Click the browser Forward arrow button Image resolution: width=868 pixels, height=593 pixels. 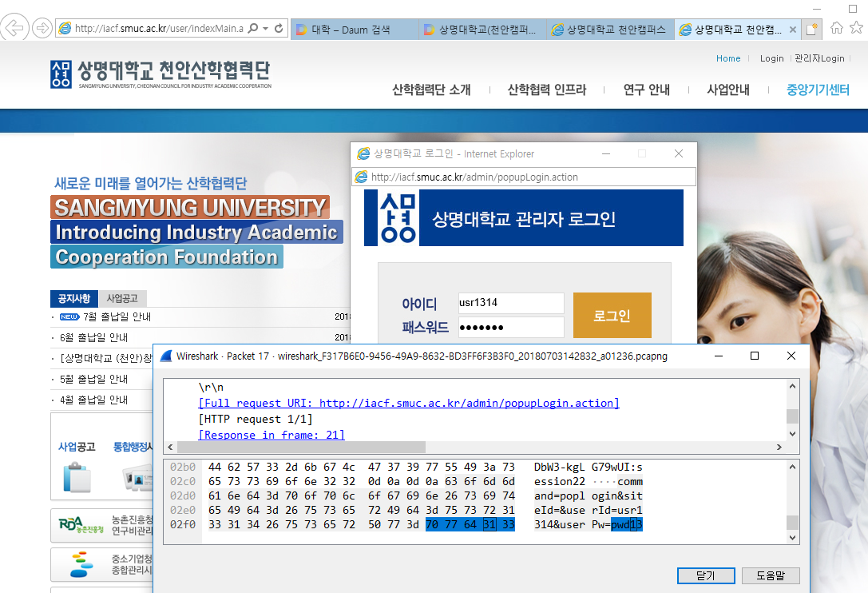[x=42, y=28]
